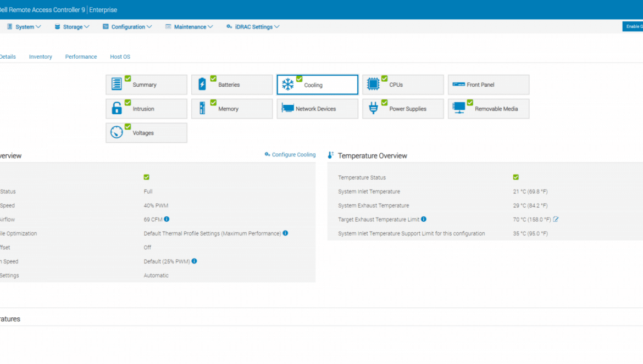Image resolution: width=643 pixels, height=364 pixels.
Task: Click info icon next to Maximum Performance
Action: pyautogui.click(x=285, y=233)
